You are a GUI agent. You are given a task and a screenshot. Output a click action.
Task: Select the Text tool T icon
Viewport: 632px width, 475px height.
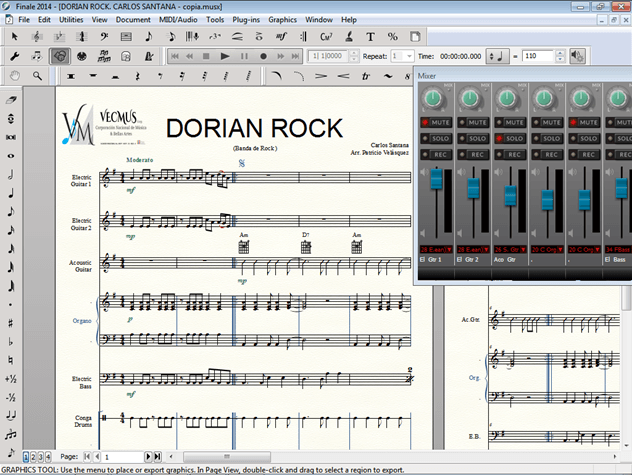pos(370,37)
